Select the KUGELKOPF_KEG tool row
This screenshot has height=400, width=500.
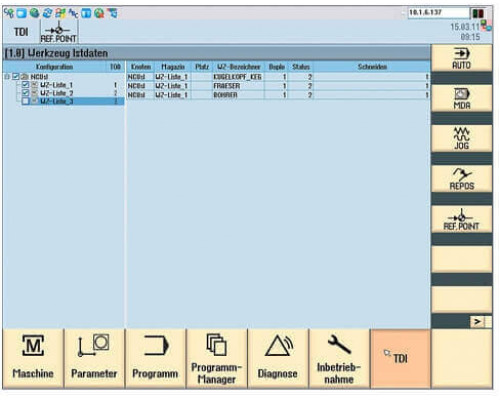pyautogui.click(x=278, y=77)
